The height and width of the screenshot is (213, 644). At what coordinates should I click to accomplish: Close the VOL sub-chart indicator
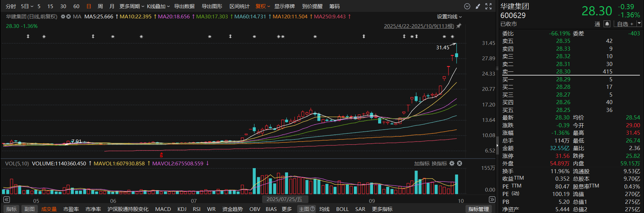tap(459, 164)
